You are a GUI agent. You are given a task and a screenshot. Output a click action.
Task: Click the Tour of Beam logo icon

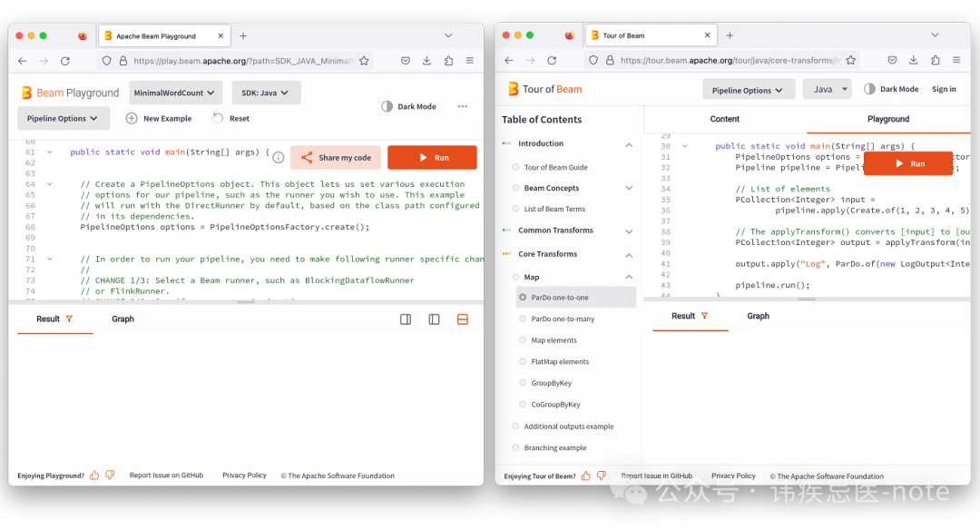click(x=513, y=89)
